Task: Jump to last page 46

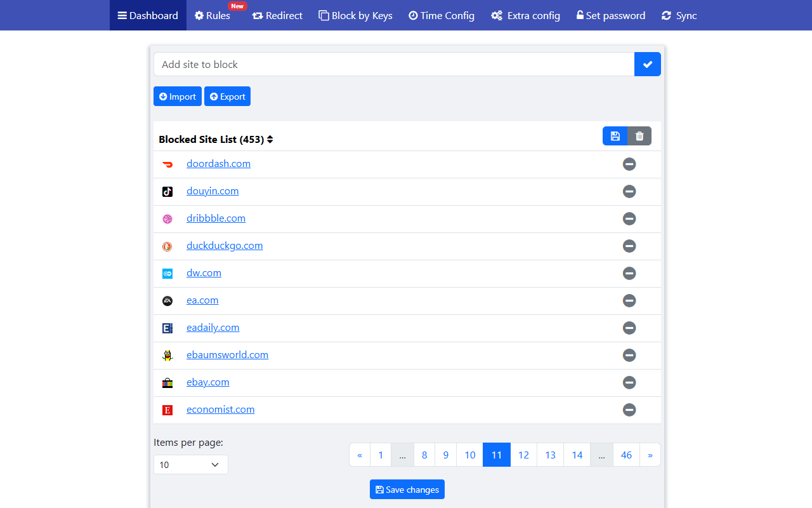Action: (626, 455)
